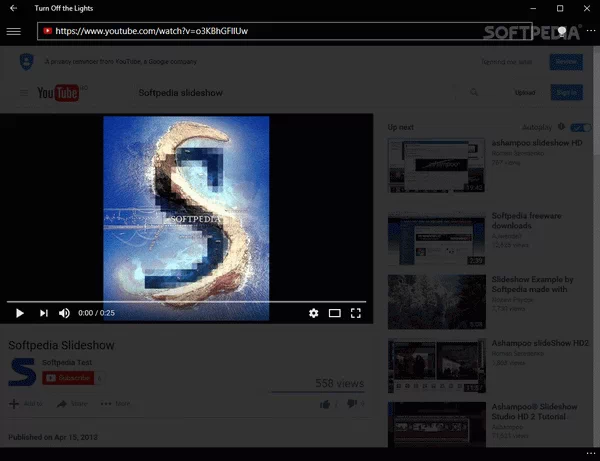Image resolution: width=600 pixels, height=461 pixels.
Task: Dislike the video with thumbs down
Action: point(351,404)
